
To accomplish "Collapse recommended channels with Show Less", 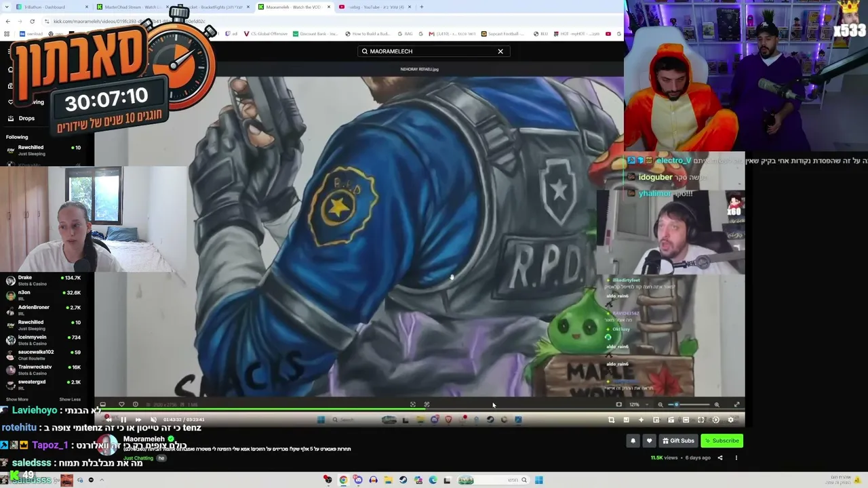I will (70, 399).
